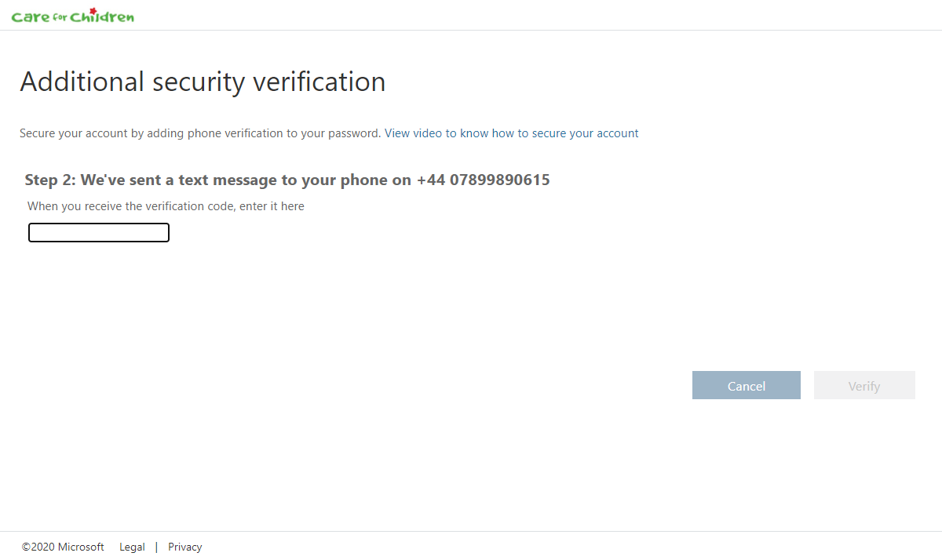Open the "View video" secure account link
The width and height of the screenshot is (942, 560).
[x=512, y=133]
